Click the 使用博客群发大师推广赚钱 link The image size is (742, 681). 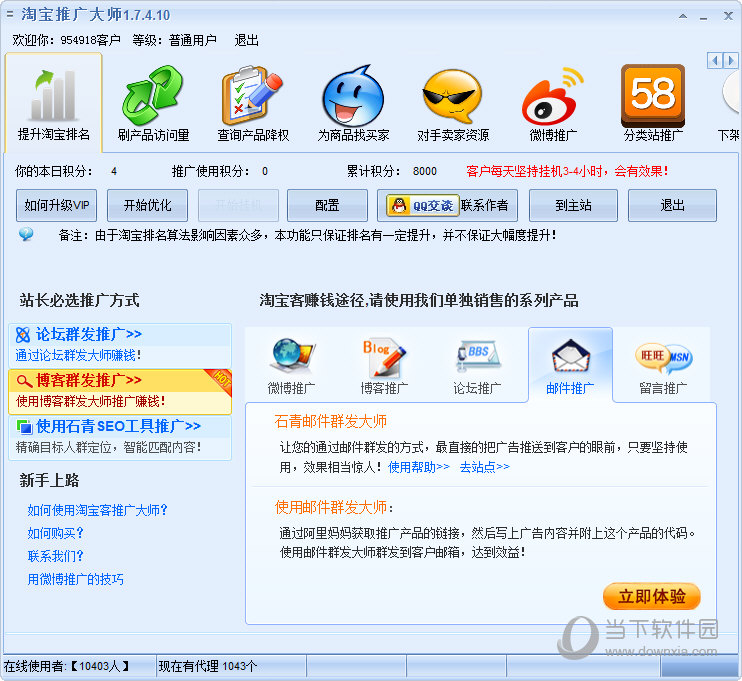point(90,401)
